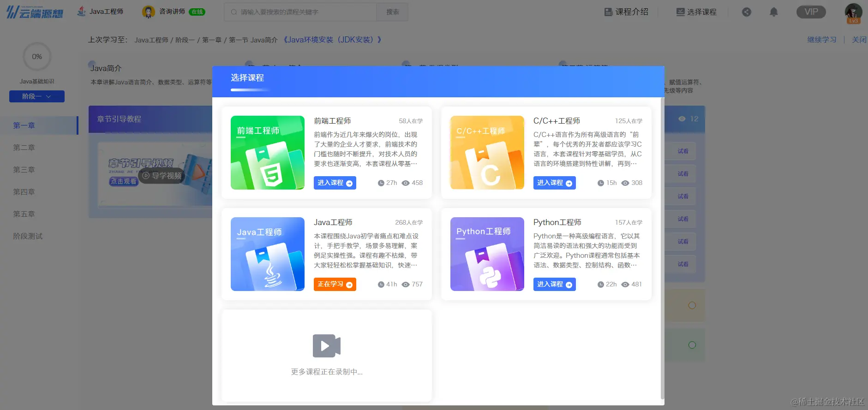The height and width of the screenshot is (410, 868).
Task: Enter the C/C++工程师 course via 进入课程
Action: [x=555, y=183]
